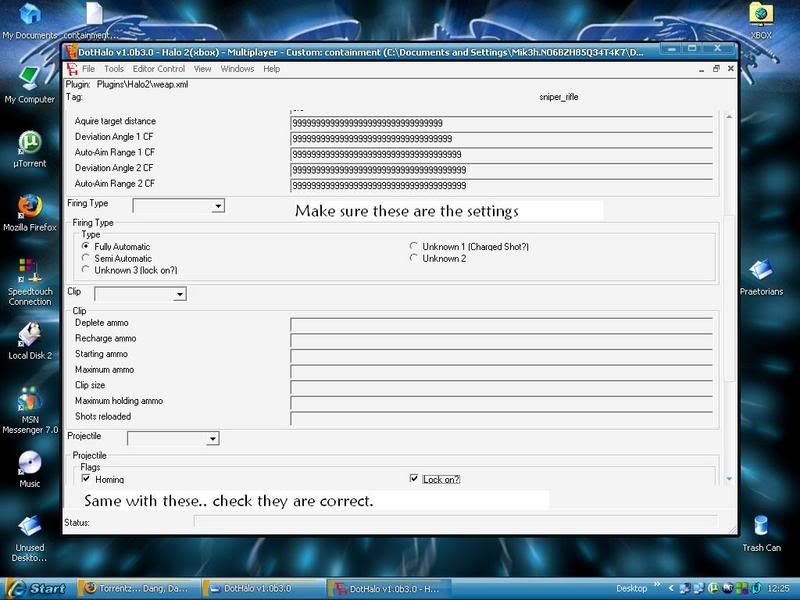800x600 pixels.
Task: Switch to DotHalo v1.0b3.0 - H... taskbar button
Action: click(x=389, y=588)
